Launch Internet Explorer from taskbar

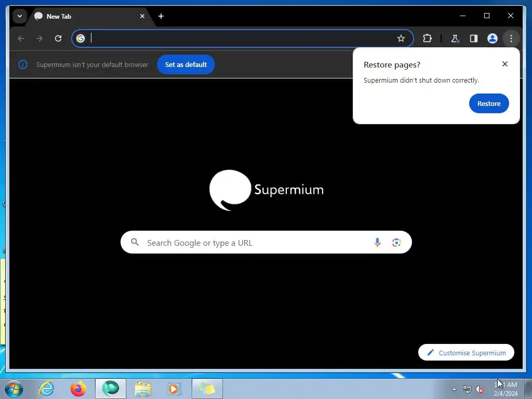pos(46,389)
